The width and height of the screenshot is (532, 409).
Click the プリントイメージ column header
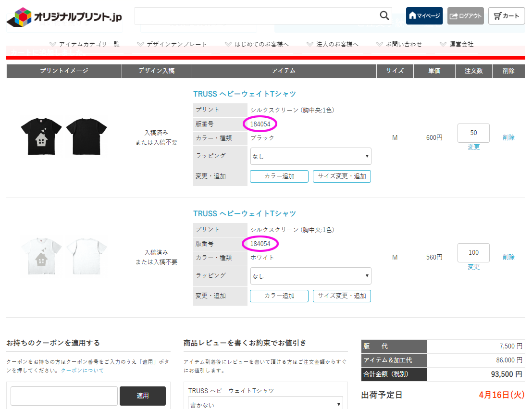pyautogui.click(x=64, y=71)
